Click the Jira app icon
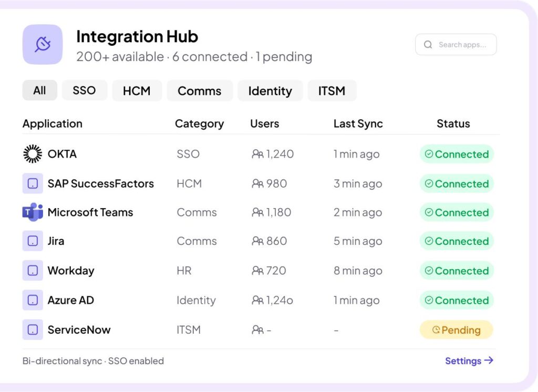The height and width of the screenshot is (392, 538). pos(33,241)
